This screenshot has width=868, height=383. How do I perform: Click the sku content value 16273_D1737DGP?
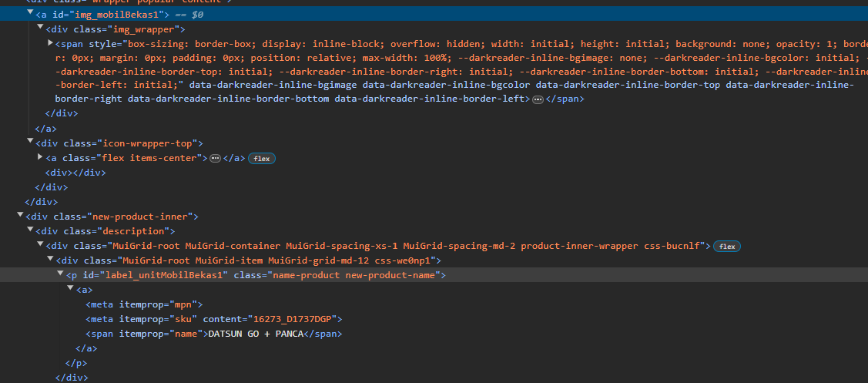pos(293,319)
